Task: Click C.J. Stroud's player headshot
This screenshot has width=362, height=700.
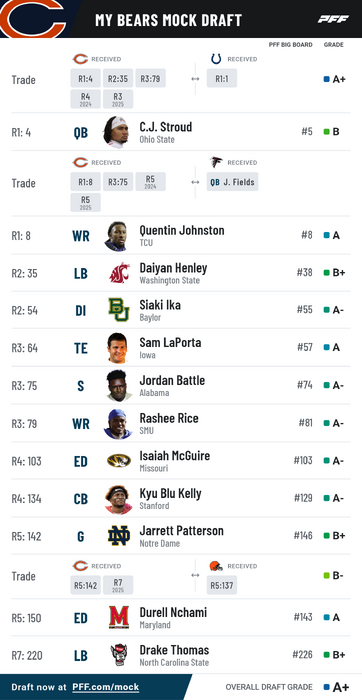Action: coord(117,132)
